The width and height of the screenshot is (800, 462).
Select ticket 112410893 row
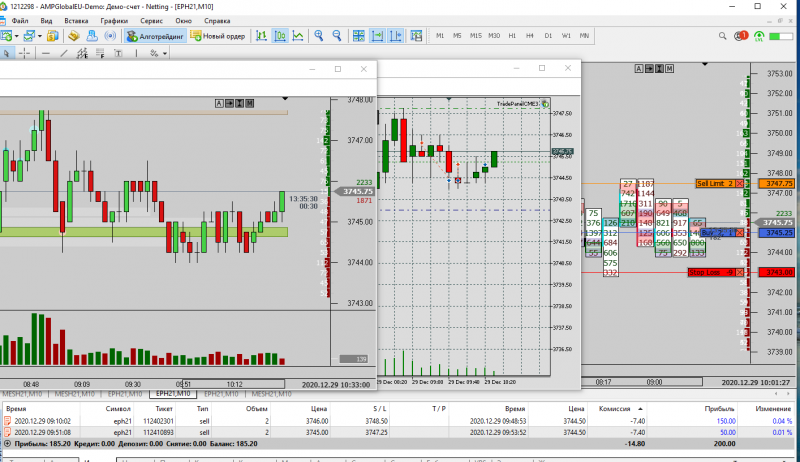[x=398, y=432]
